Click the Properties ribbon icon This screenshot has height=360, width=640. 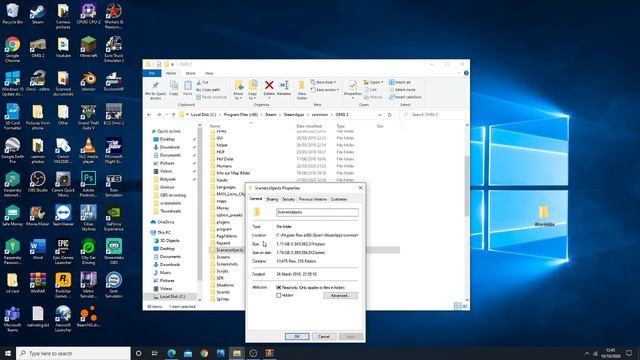[353, 89]
